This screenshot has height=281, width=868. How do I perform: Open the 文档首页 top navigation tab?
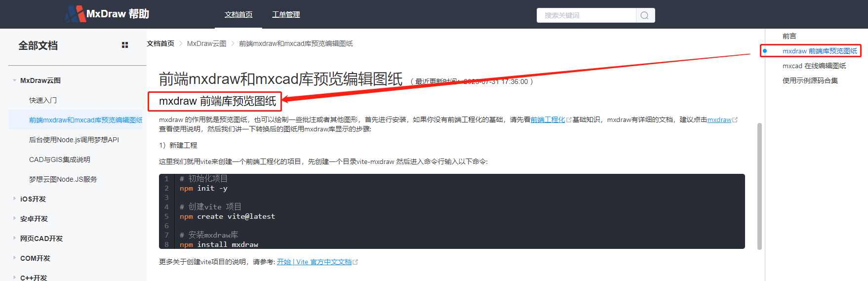[238, 15]
